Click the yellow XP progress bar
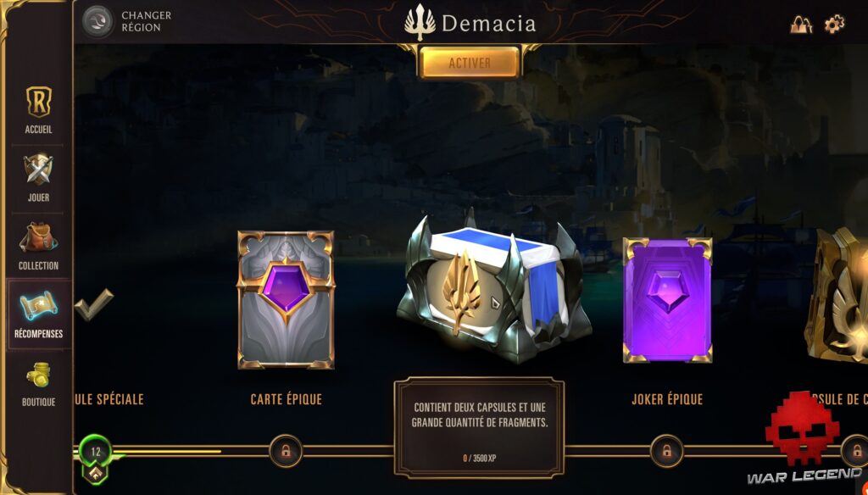Image resolution: width=868 pixels, height=495 pixels. point(166,451)
